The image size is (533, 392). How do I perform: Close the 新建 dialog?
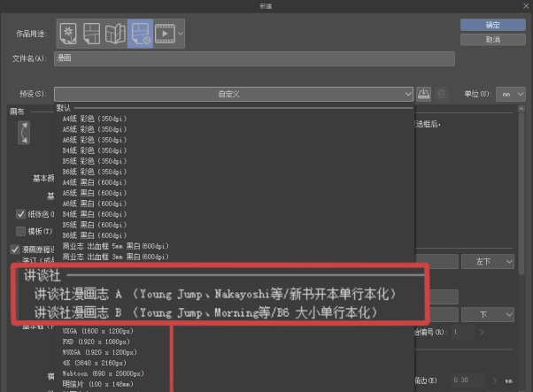coord(526,6)
